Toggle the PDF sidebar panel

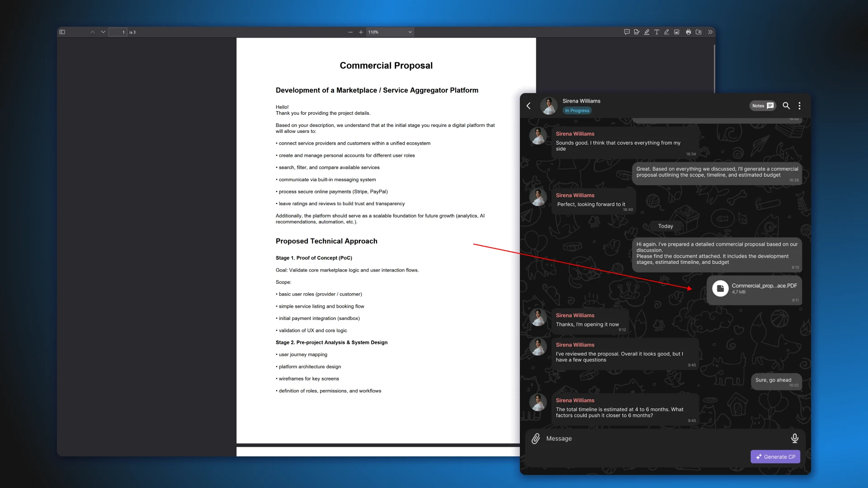pos(62,32)
